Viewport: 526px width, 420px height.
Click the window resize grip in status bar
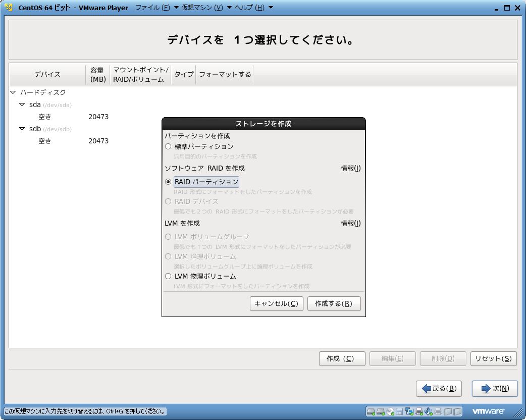click(518, 411)
